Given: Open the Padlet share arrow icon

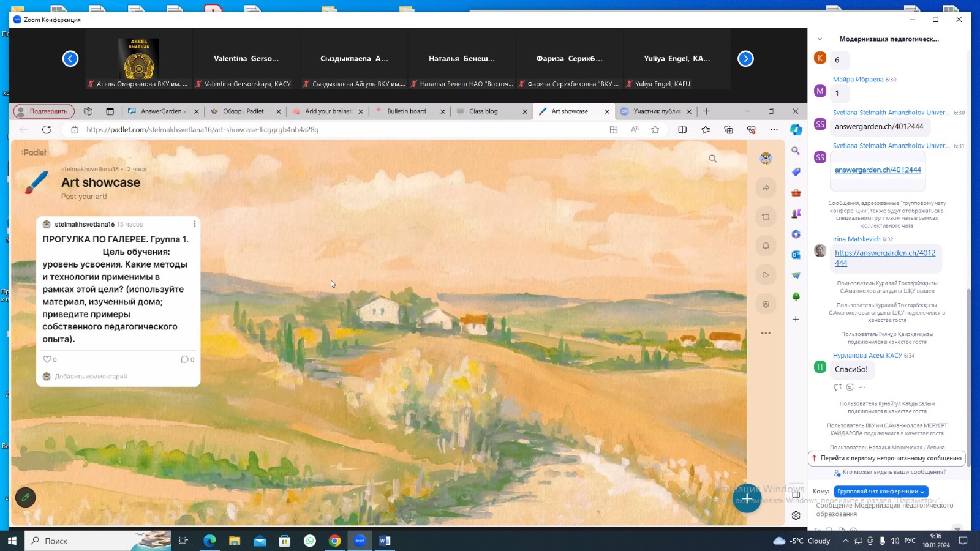Looking at the screenshot, I should coord(766,188).
